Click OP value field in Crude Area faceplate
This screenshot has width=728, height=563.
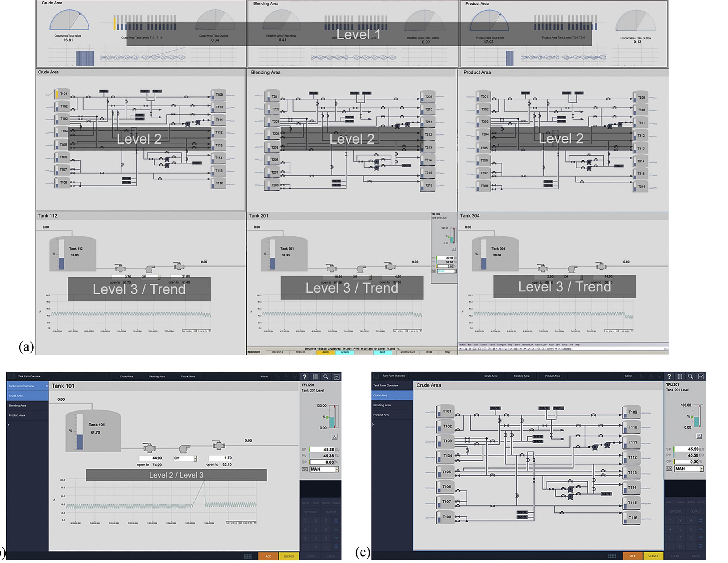coord(686,462)
